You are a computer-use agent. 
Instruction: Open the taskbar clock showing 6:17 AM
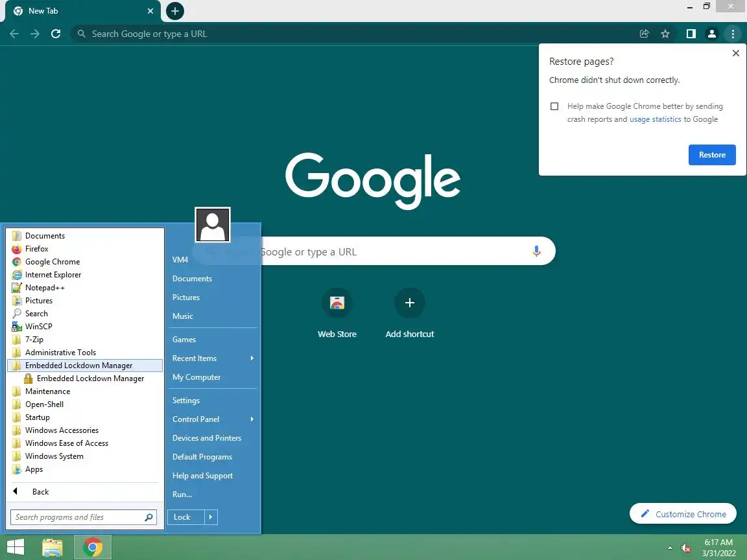tap(718, 548)
